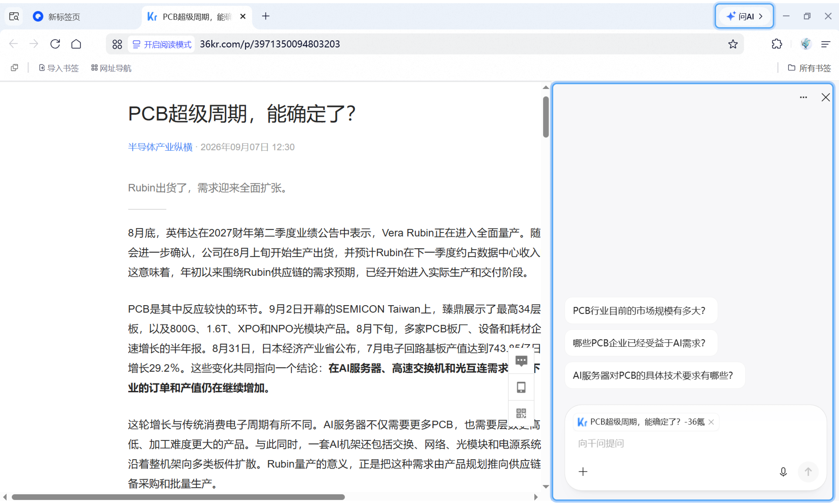Enable 开启阅读模式 reading mode
Viewport: 839px width, 504px height.
coord(162,44)
